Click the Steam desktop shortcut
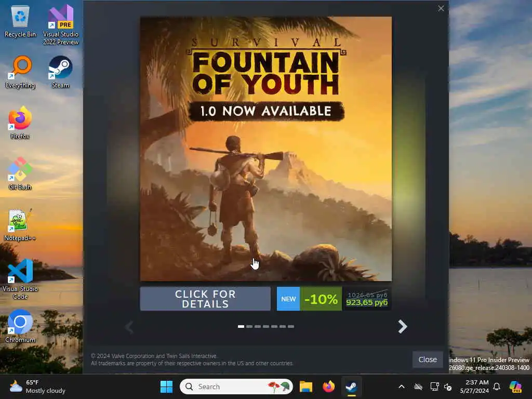Screen dimensions: 532x399 [60, 72]
